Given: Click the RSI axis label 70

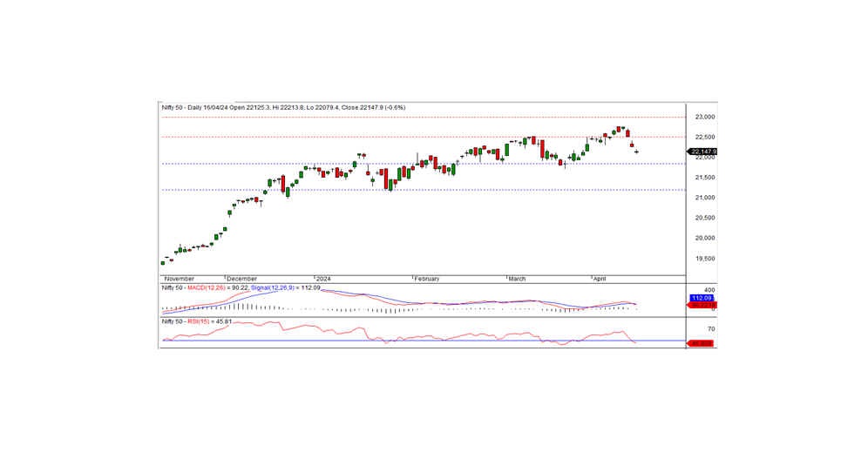Looking at the screenshot, I should click(710, 329).
